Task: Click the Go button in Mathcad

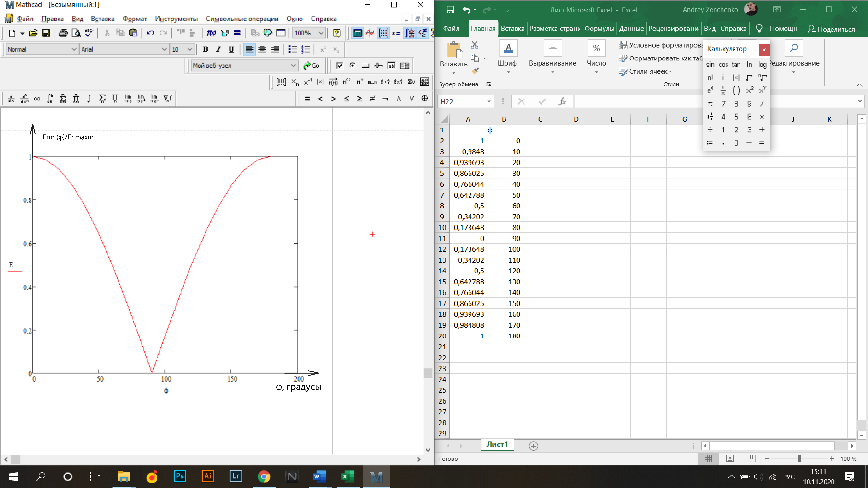Action: pos(311,66)
